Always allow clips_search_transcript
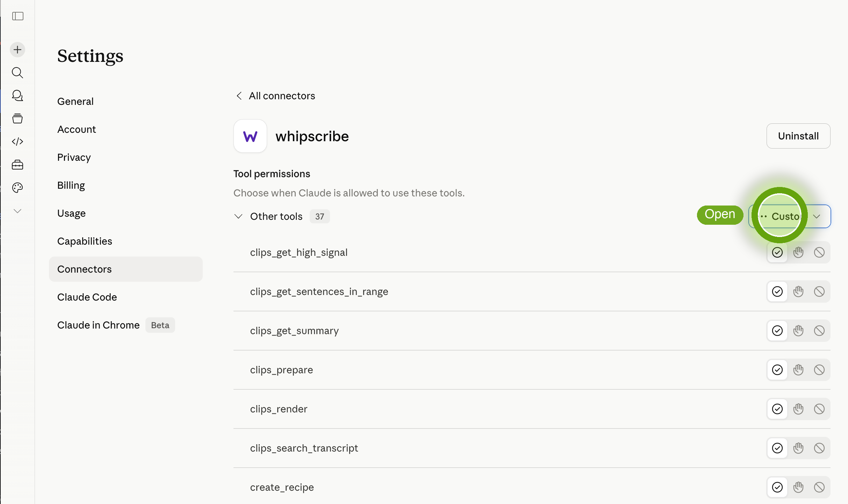Viewport: 848px width, 504px height. (777, 448)
